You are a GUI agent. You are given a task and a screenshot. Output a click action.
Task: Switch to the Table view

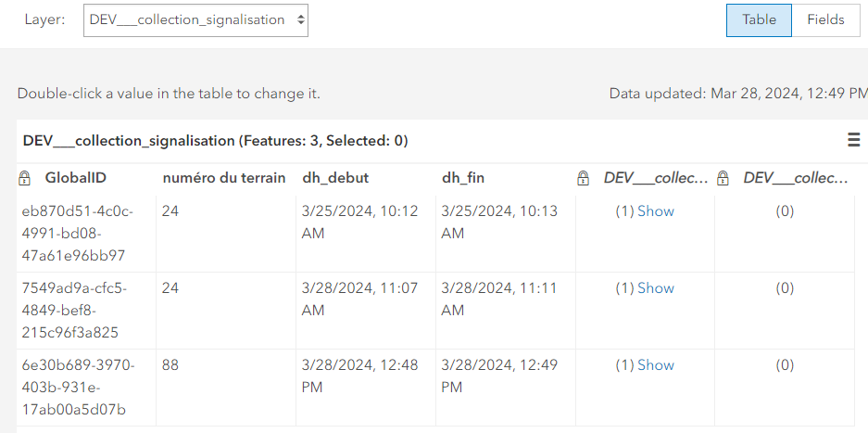(x=759, y=20)
